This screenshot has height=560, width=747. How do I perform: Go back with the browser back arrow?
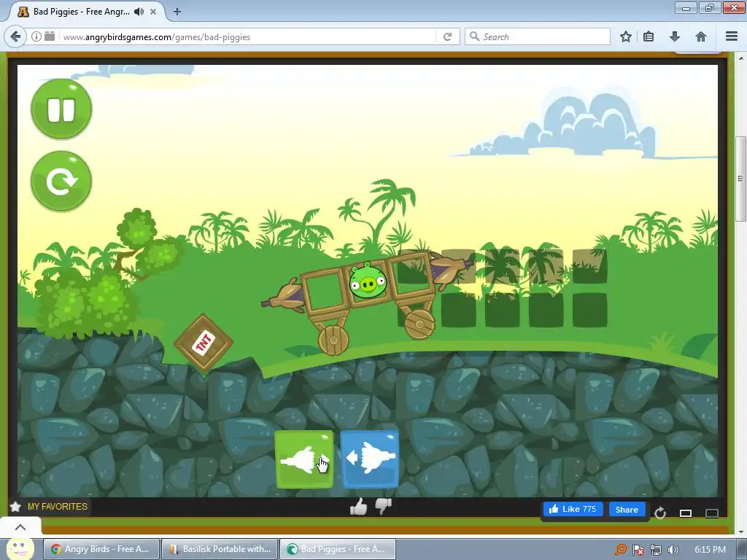(15, 36)
